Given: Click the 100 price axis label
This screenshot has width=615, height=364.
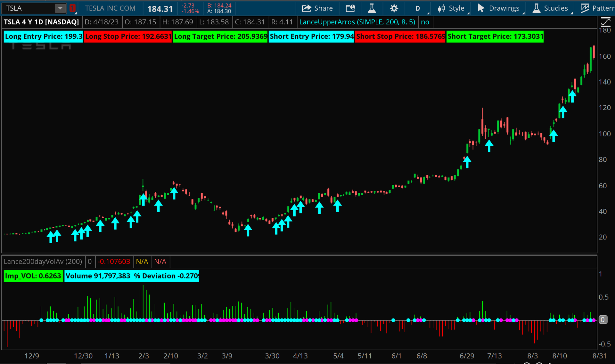Looking at the screenshot, I should (605, 134).
